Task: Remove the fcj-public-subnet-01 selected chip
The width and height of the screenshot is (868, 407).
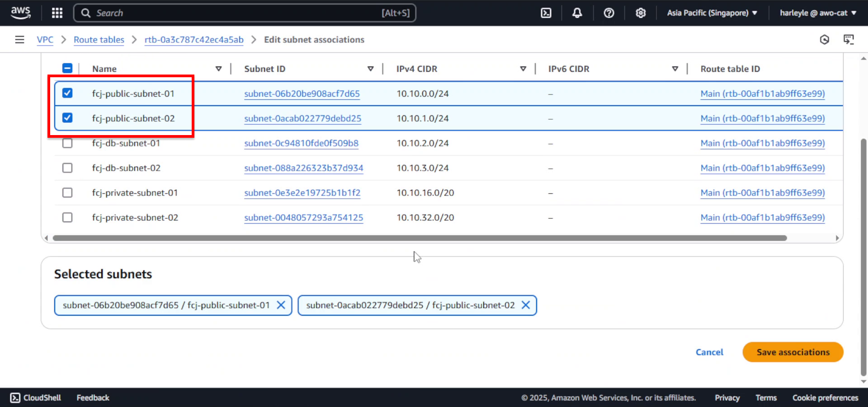Action: [x=281, y=305]
